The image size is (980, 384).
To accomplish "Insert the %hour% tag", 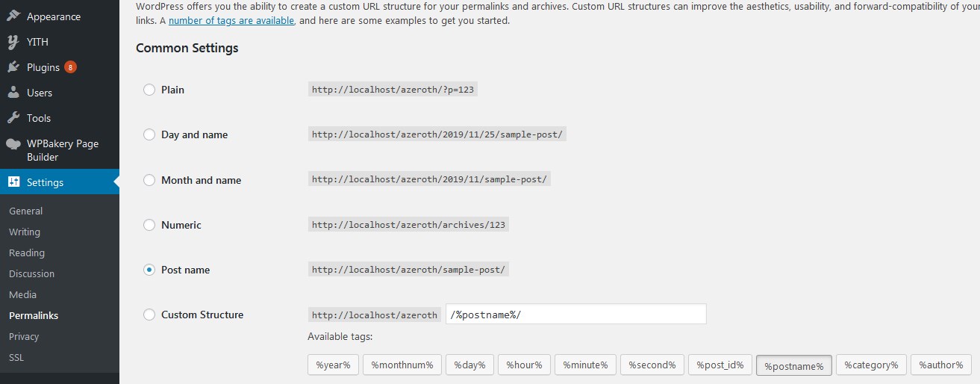I will click(525, 365).
